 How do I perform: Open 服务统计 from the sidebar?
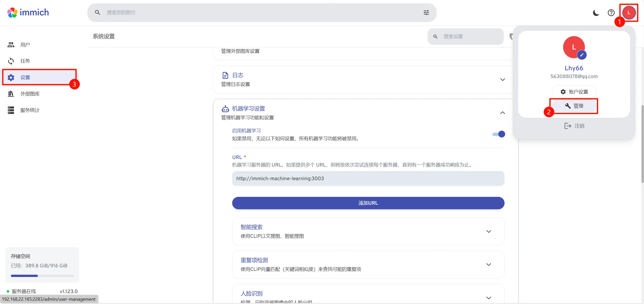[30, 110]
